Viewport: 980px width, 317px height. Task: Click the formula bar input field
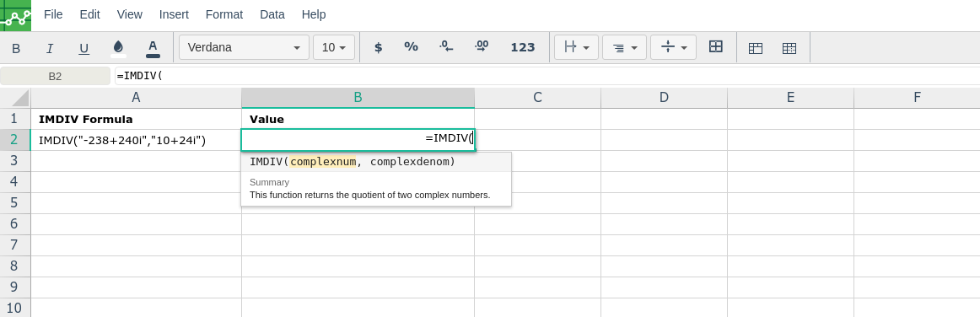[x=547, y=76]
